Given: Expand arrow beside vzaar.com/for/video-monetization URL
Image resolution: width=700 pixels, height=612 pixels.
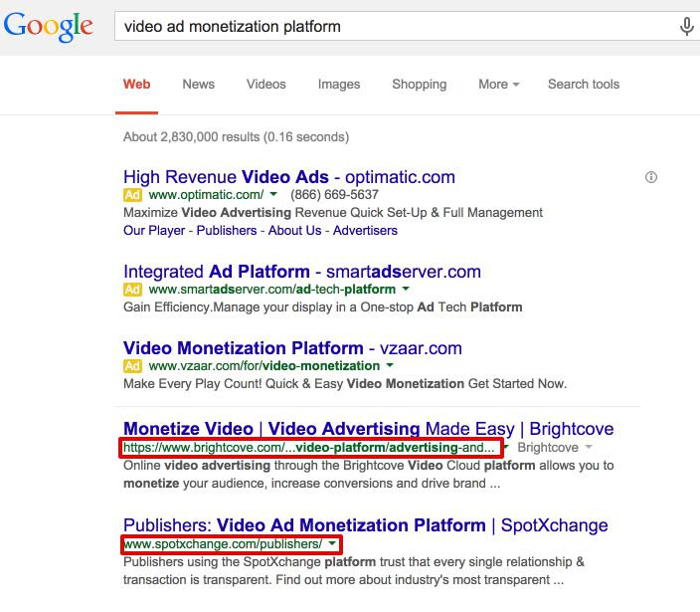Looking at the screenshot, I should [390, 365].
